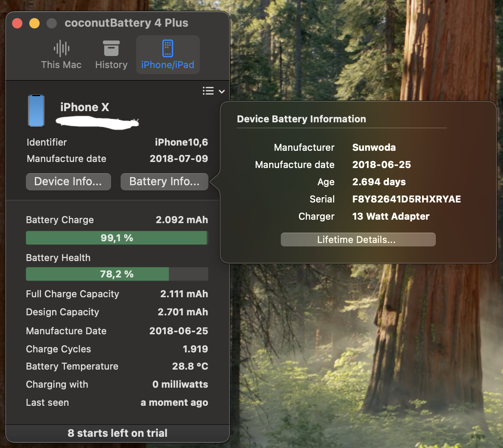Click Full Charge Capacity value 2.111 mAh
Image resolution: width=503 pixels, height=448 pixels.
[184, 294]
